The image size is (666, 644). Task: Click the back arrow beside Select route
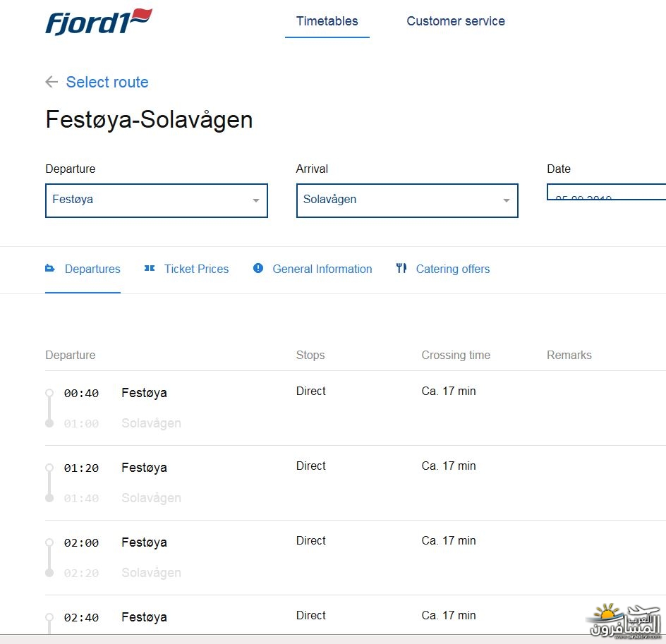pos(52,82)
